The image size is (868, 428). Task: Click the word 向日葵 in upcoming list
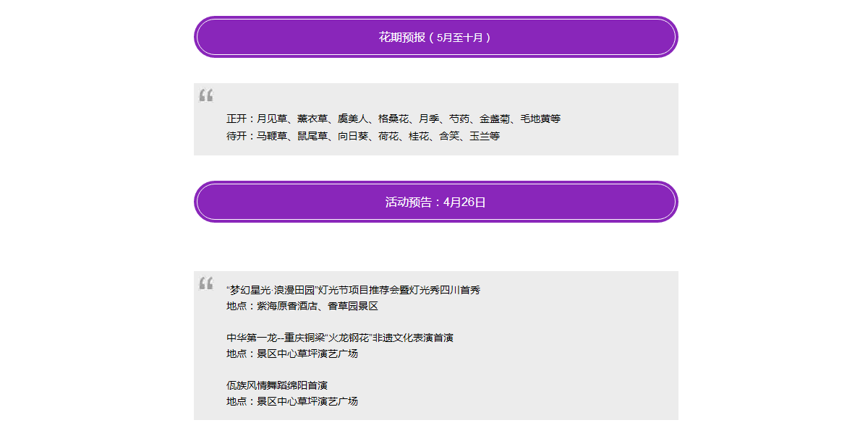point(353,136)
